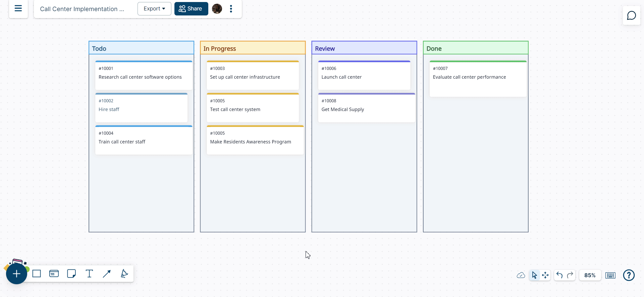Pick the arrow connector tool
This screenshot has height=297, width=644.
coord(107,274)
